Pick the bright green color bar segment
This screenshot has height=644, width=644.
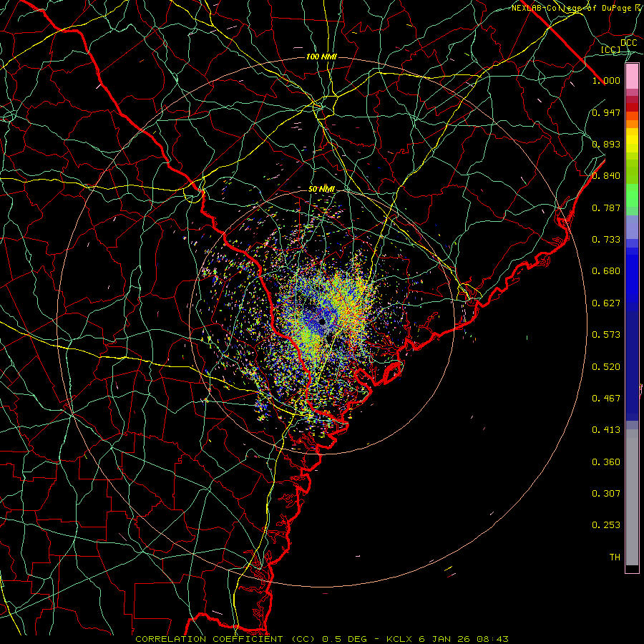[632, 195]
